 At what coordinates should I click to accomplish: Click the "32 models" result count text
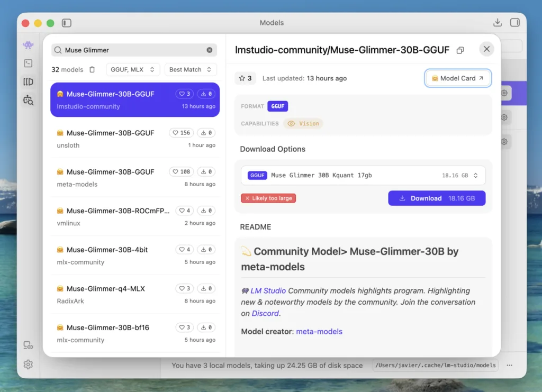tap(67, 70)
